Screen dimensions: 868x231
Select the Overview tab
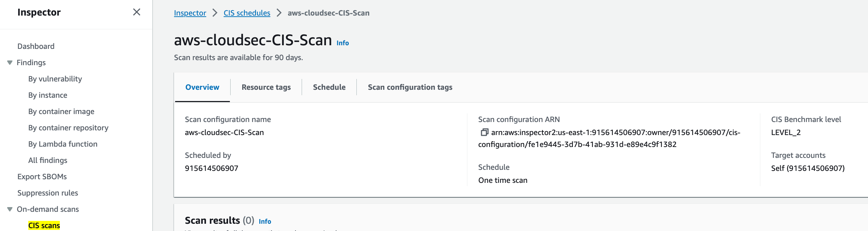point(202,87)
